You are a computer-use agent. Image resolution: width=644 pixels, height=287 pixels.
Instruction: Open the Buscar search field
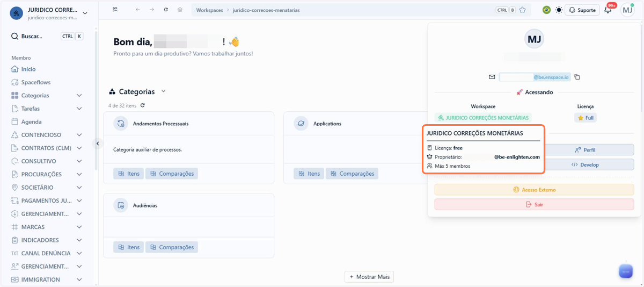point(47,37)
